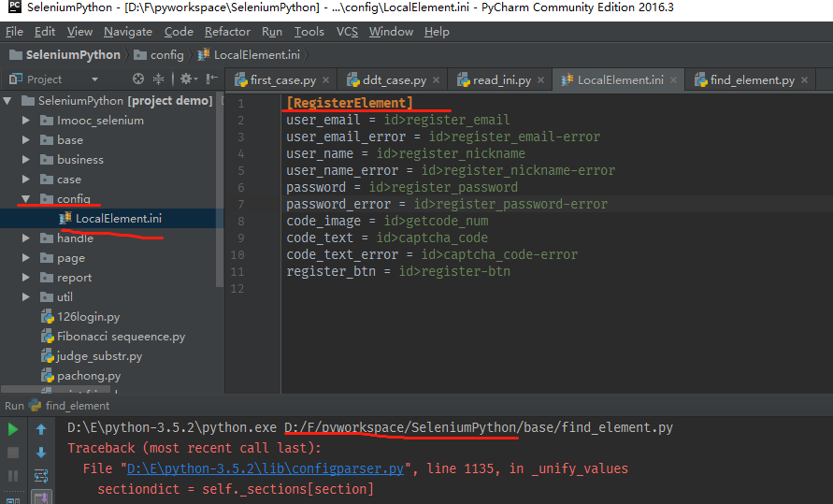
Task: Click scroll from source target icon
Action: pyautogui.click(x=138, y=79)
